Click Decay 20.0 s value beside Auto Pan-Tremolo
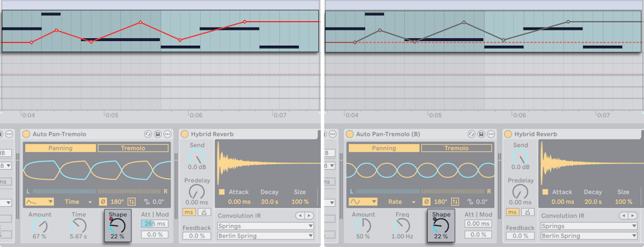644x247 pixels. [269, 202]
